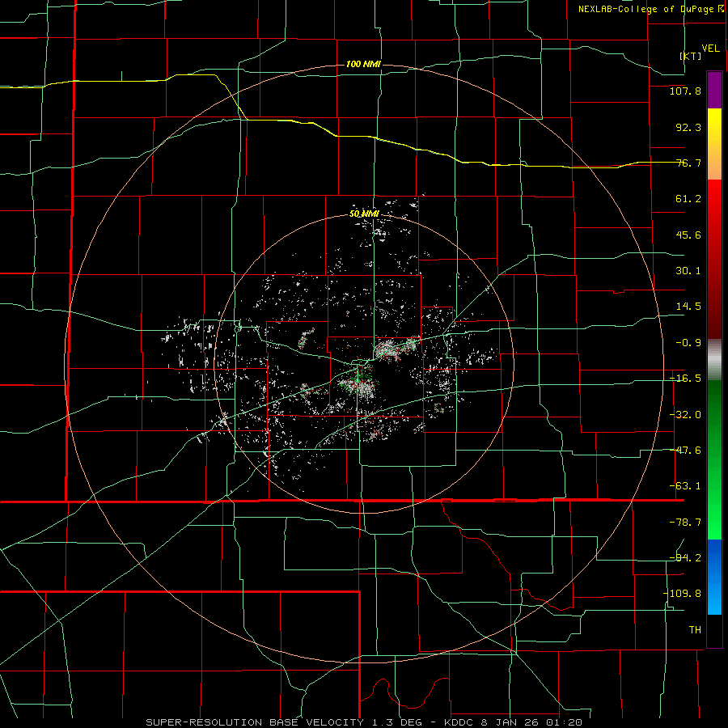Click the TH legend label
This screenshot has height=728, width=728.
pos(695,629)
